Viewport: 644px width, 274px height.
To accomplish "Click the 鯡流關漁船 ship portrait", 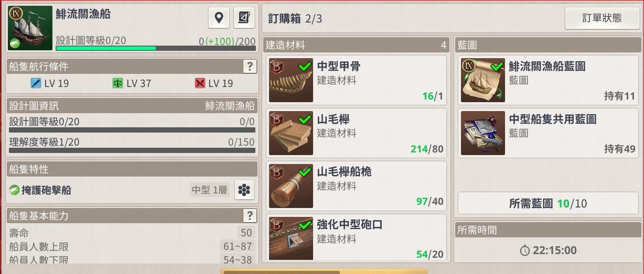I will pyautogui.click(x=30, y=28).
